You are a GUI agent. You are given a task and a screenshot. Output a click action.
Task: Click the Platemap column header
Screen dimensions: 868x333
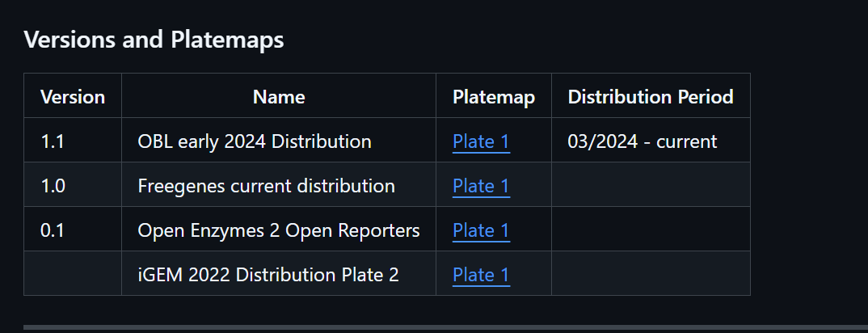494,97
